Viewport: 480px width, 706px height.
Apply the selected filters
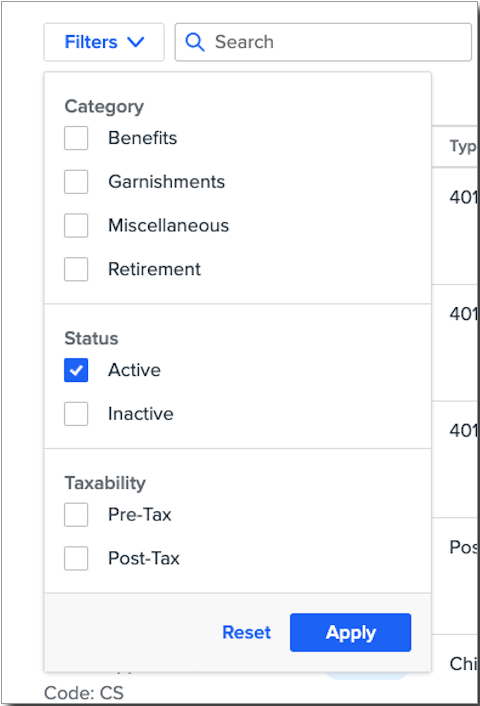(x=350, y=632)
